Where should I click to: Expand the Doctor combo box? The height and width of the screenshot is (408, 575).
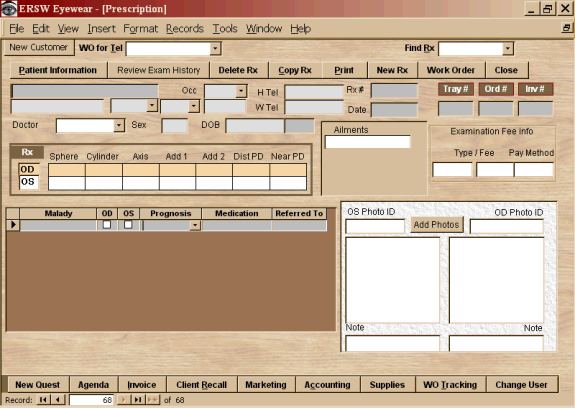pyautogui.click(x=119, y=126)
